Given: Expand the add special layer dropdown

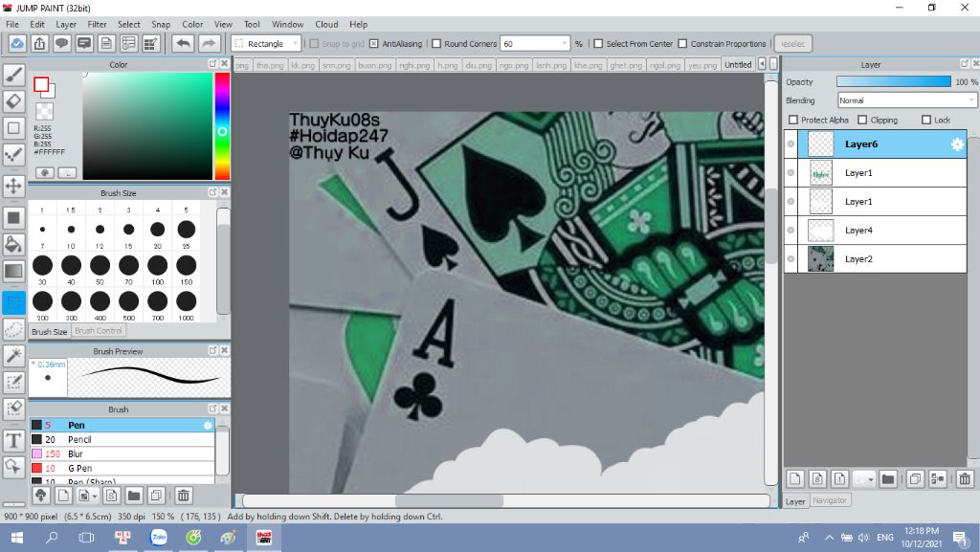Looking at the screenshot, I should (870, 479).
